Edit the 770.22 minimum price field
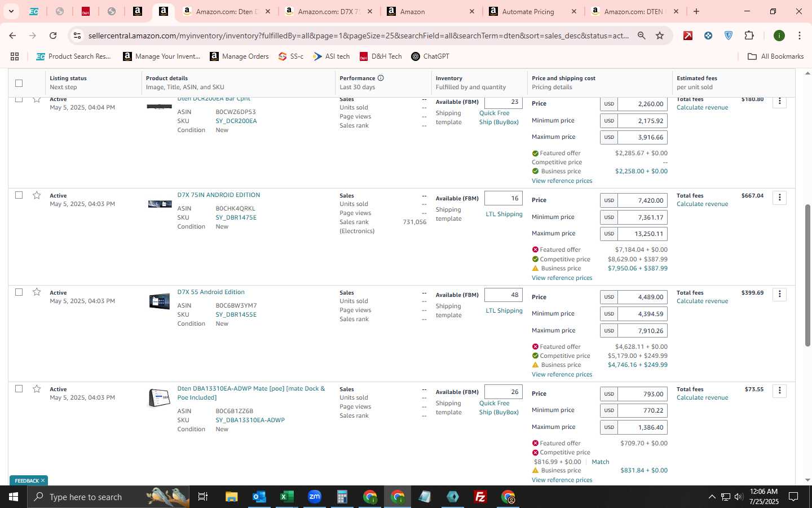 [642, 410]
